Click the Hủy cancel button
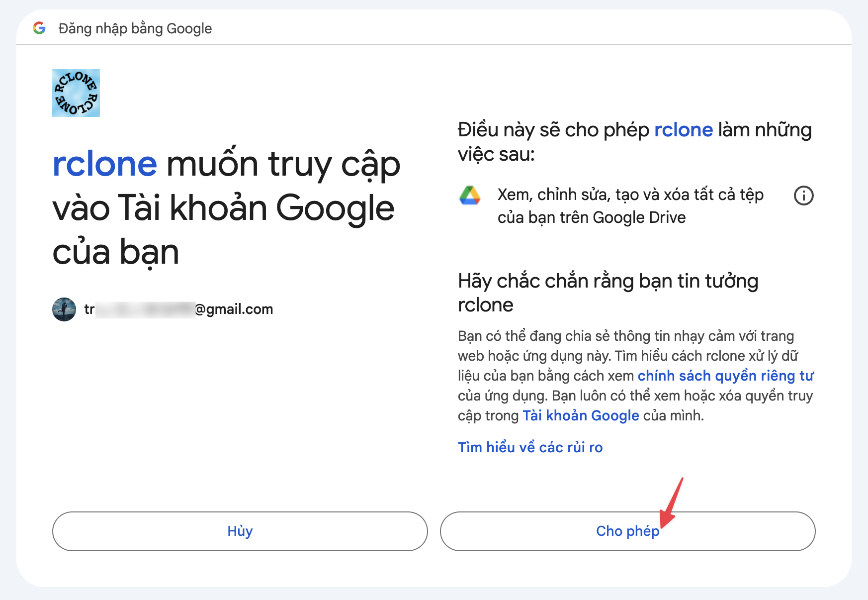Viewport: 868px width, 600px height. click(240, 531)
